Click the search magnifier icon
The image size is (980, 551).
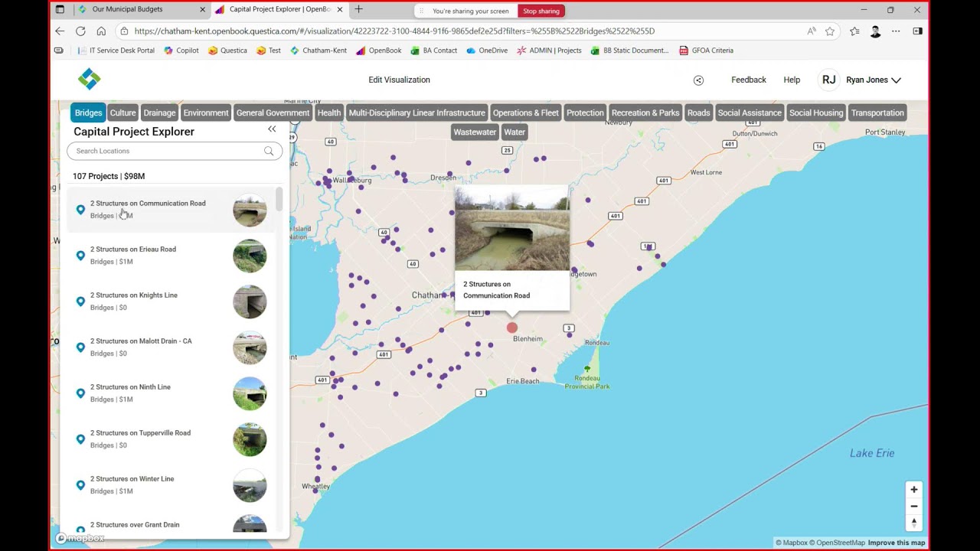click(269, 151)
